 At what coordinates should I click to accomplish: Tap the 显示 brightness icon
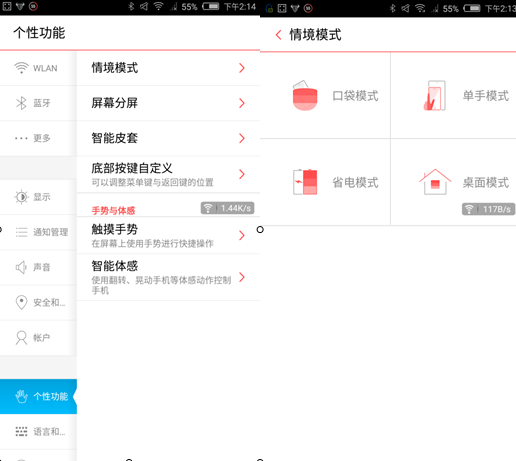point(22,197)
